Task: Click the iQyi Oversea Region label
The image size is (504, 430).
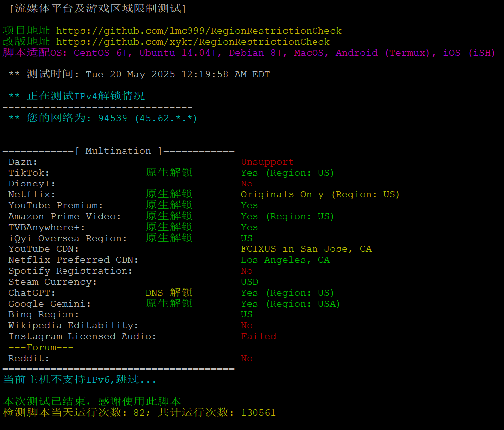Action: [67, 239]
